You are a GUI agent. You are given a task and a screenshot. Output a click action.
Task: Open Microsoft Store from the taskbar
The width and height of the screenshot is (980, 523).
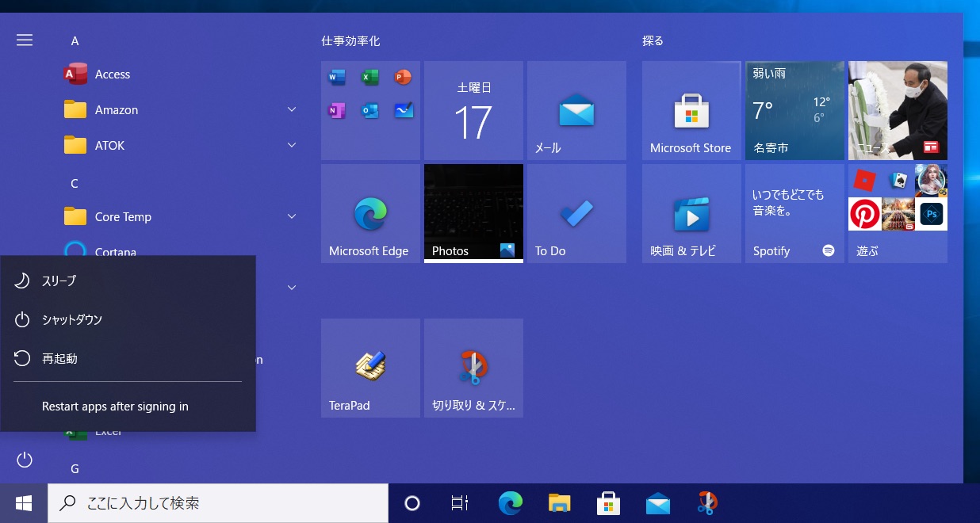[x=608, y=503]
